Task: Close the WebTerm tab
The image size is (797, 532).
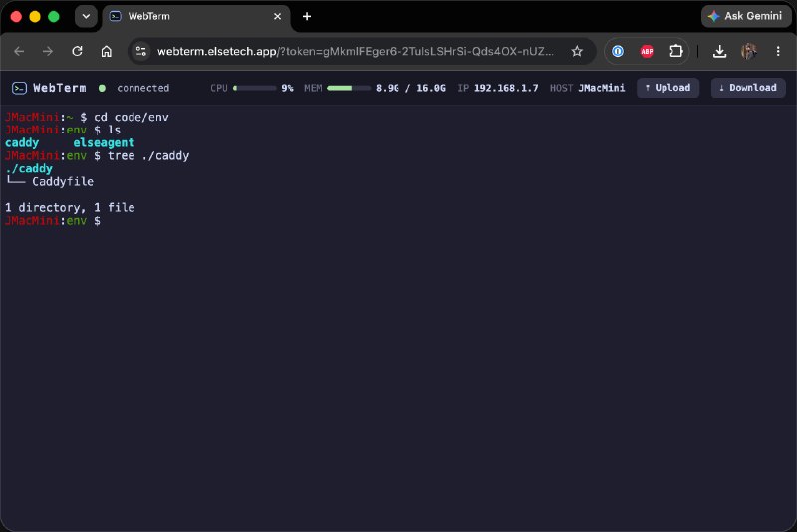Action: pyautogui.click(x=278, y=16)
